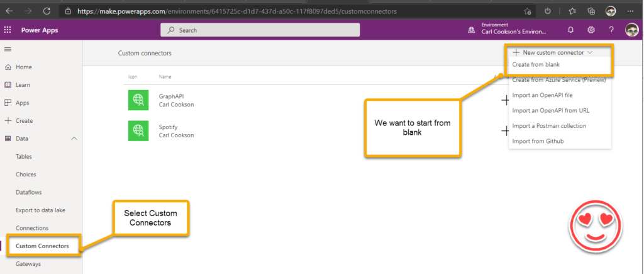
Task: Open browser settings ellipsis menu
Action: [x=631, y=11]
